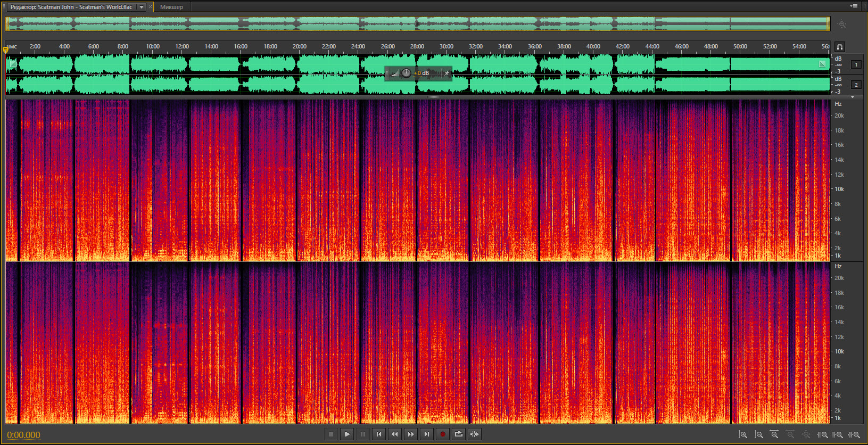
Task: Click the Fast Forward transport button
Action: pos(411,434)
